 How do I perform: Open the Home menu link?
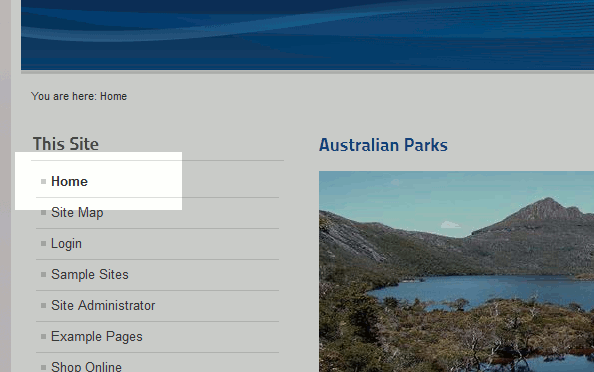[x=69, y=181]
